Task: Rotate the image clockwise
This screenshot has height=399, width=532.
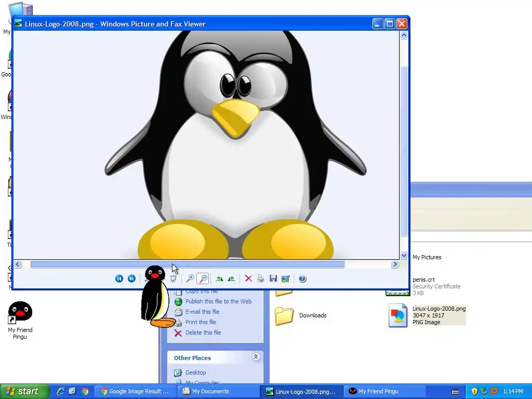Action: tap(219, 278)
